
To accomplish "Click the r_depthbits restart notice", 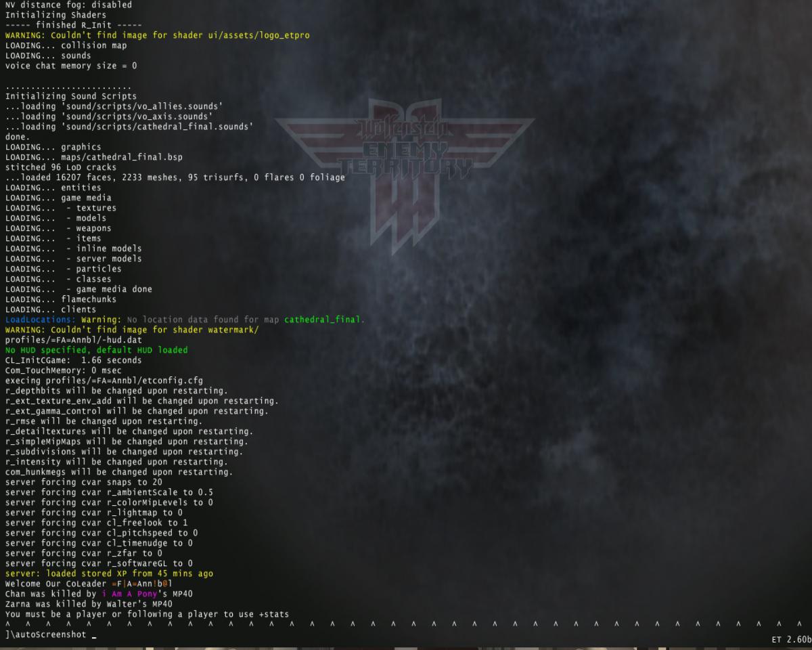I will [116, 391].
